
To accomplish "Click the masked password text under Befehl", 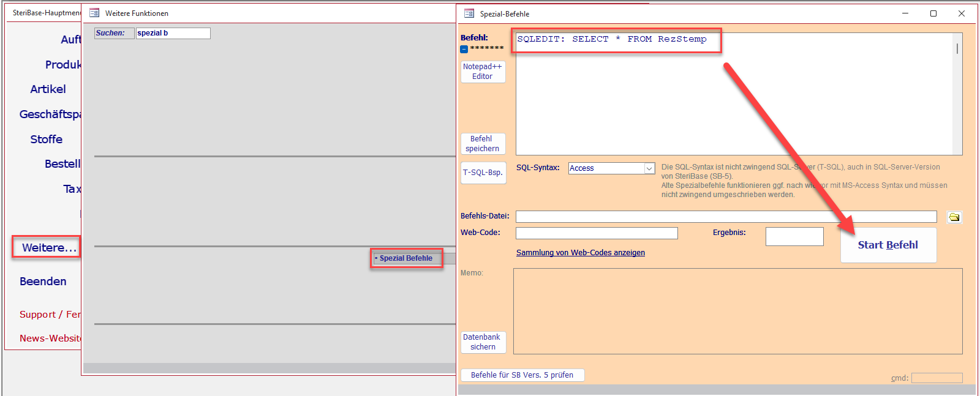I will (487, 49).
